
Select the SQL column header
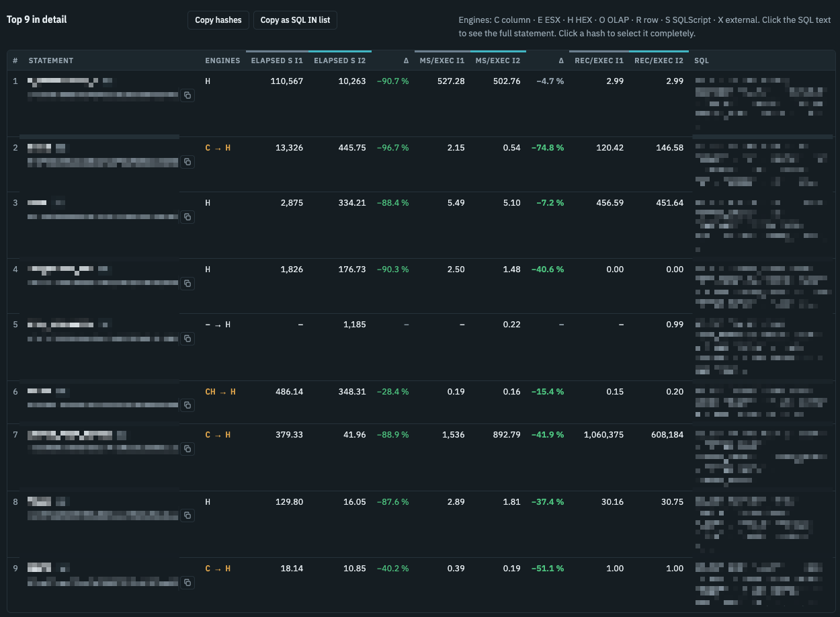pyautogui.click(x=702, y=60)
